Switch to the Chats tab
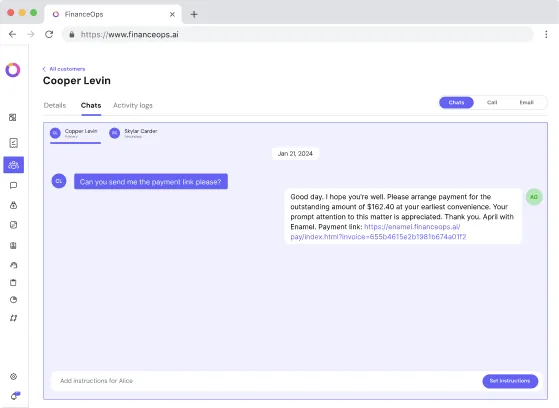This screenshot has width=559, height=408. (x=91, y=105)
